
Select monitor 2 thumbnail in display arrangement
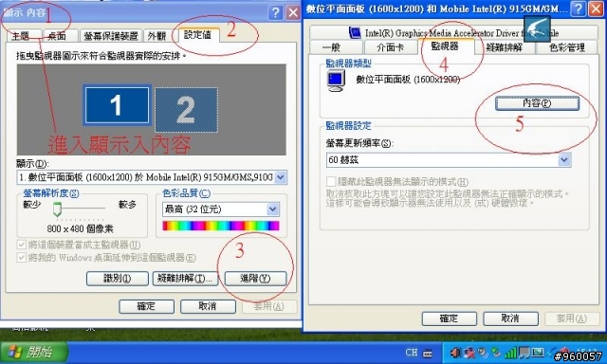[186, 109]
